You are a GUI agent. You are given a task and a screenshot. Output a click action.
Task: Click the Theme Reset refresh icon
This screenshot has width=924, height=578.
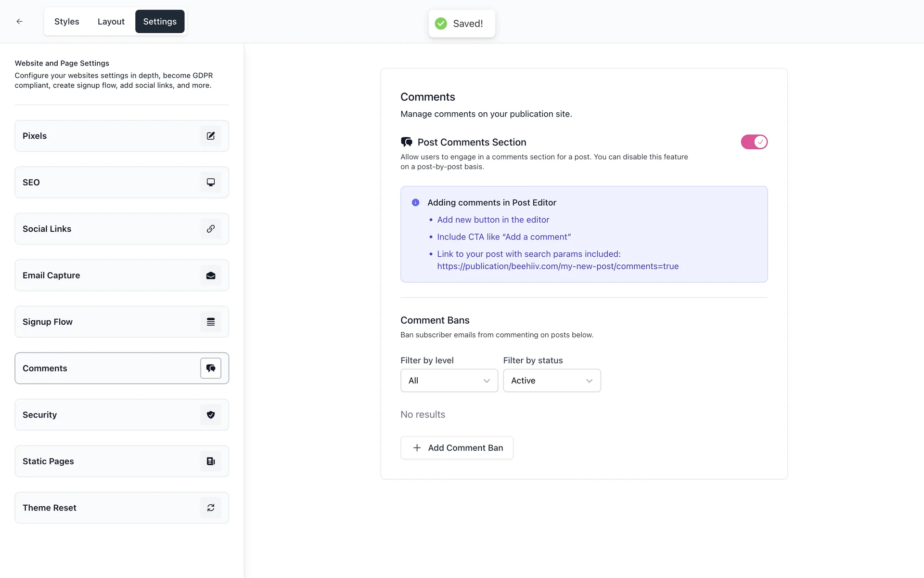coord(210,508)
